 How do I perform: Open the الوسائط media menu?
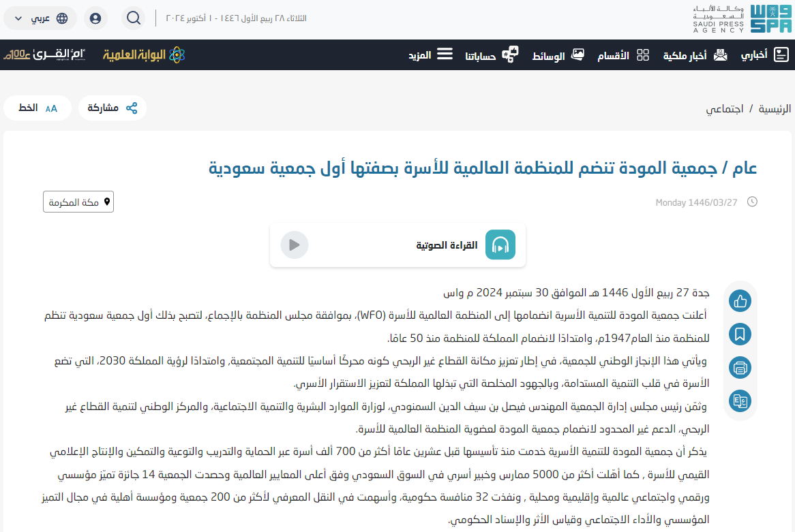click(x=558, y=54)
